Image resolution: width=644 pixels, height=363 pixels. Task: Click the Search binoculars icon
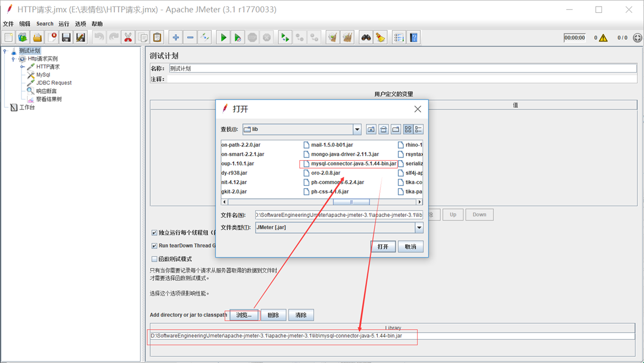(x=366, y=38)
